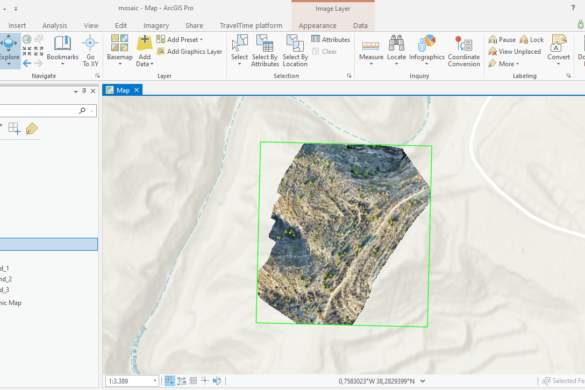Open Select By Attributes tool

point(265,50)
